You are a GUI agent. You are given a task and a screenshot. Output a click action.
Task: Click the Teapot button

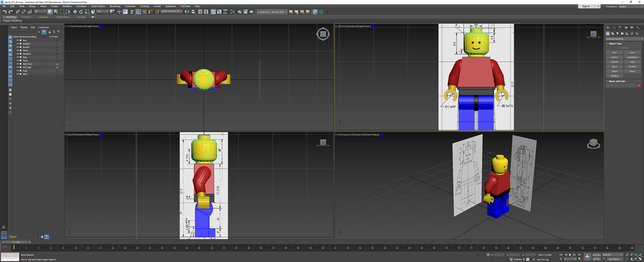[x=614, y=71]
